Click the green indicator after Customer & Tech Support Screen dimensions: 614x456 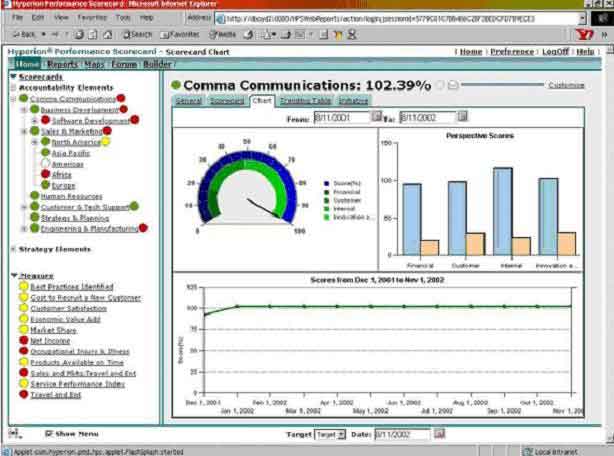pyautogui.click(x=134, y=207)
